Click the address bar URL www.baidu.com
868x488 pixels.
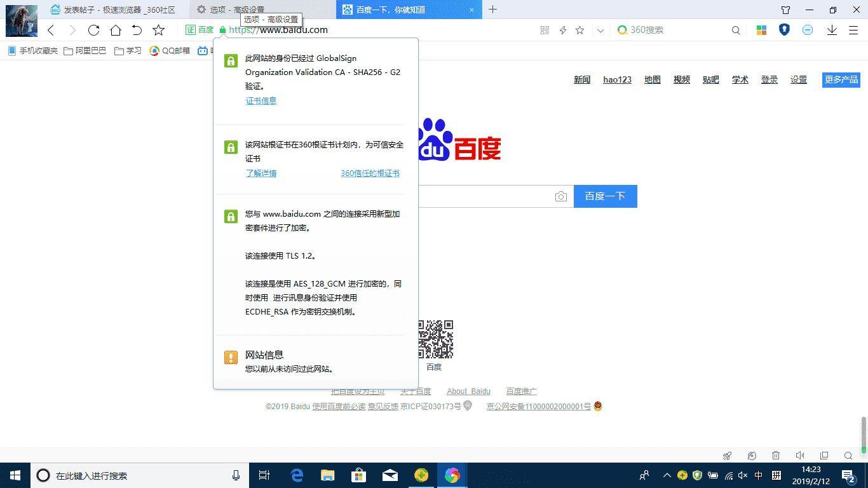click(x=278, y=30)
